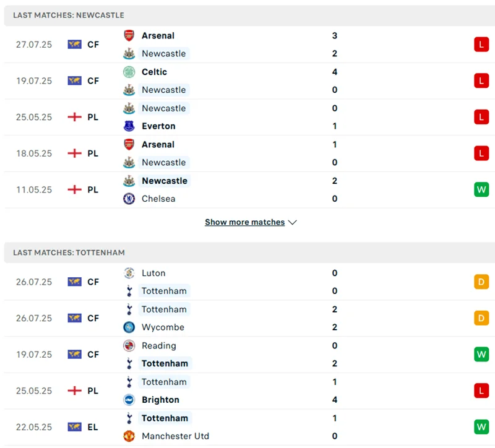Click green W badge for Chelsea match
This screenshot has height=448, width=495.
pos(481,189)
